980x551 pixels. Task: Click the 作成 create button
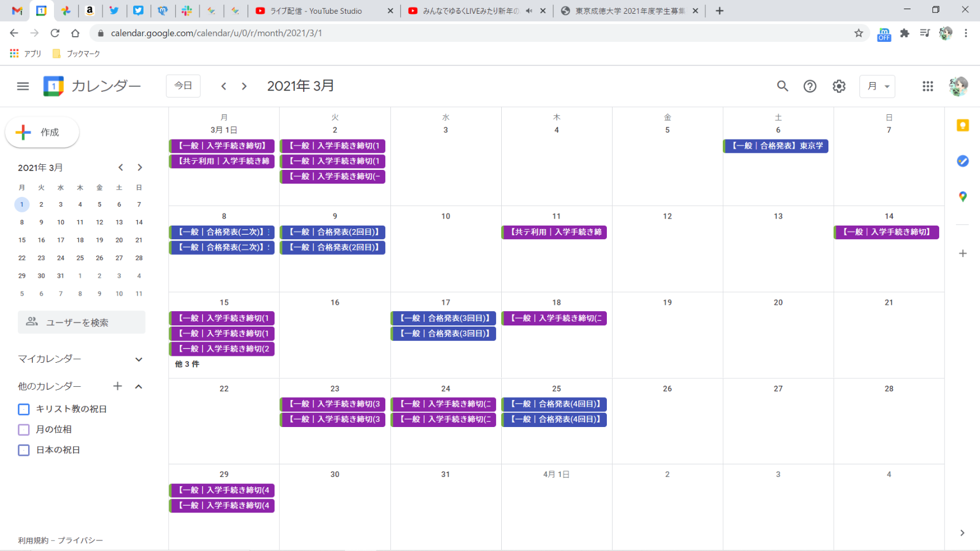point(42,133)
